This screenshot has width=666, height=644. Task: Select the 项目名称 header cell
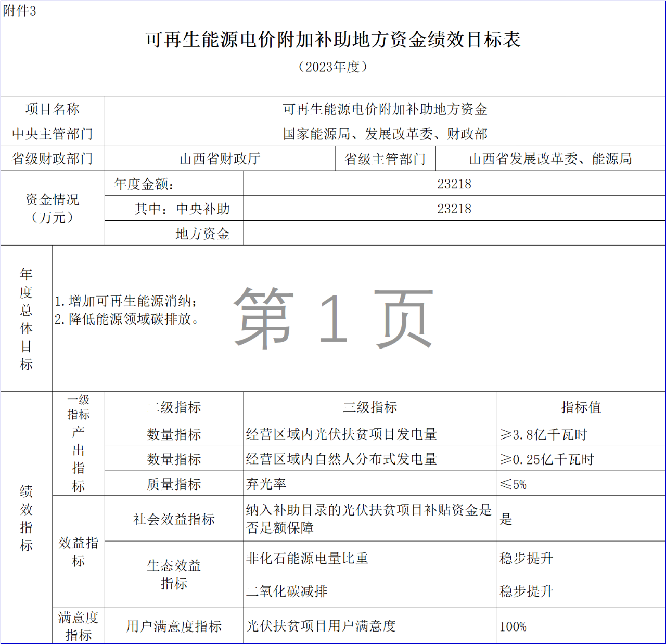pyautogui.click(x=53, y=109)
